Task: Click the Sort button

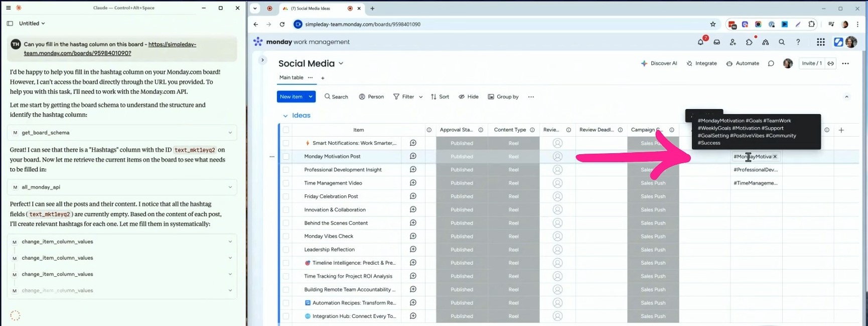Action: [440, 97]
